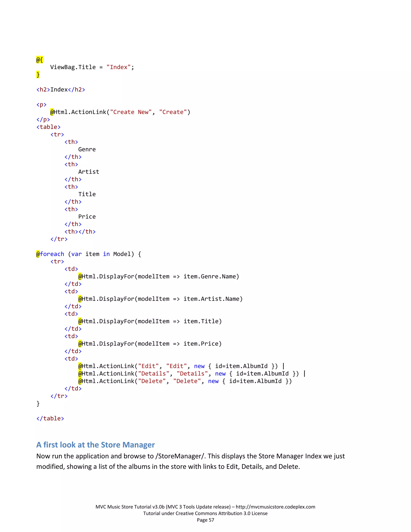Click the 'Page 57' footer text

click(205, 520)
